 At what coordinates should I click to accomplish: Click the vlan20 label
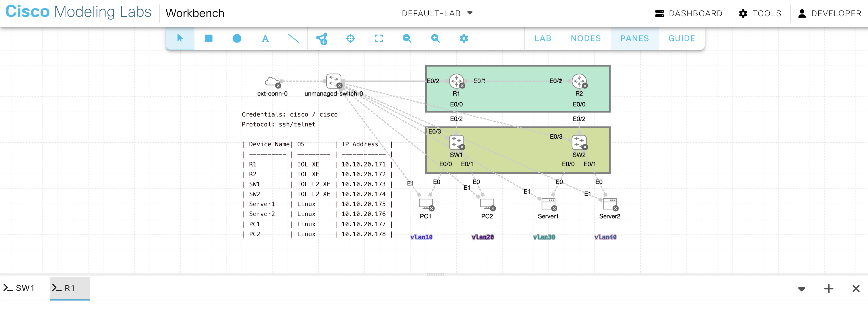(482, 237)
